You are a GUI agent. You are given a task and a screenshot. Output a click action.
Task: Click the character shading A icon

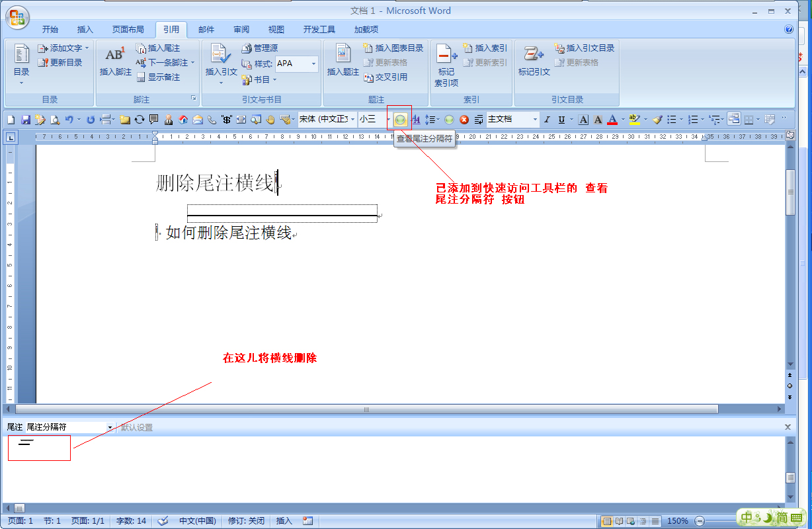click(x=598, y=120)
